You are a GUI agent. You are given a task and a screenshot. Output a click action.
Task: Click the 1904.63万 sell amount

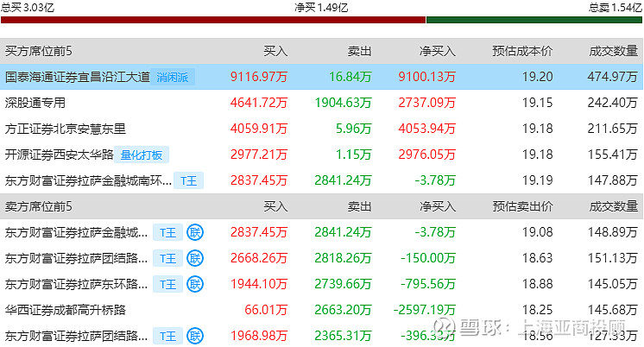[343, 103]
